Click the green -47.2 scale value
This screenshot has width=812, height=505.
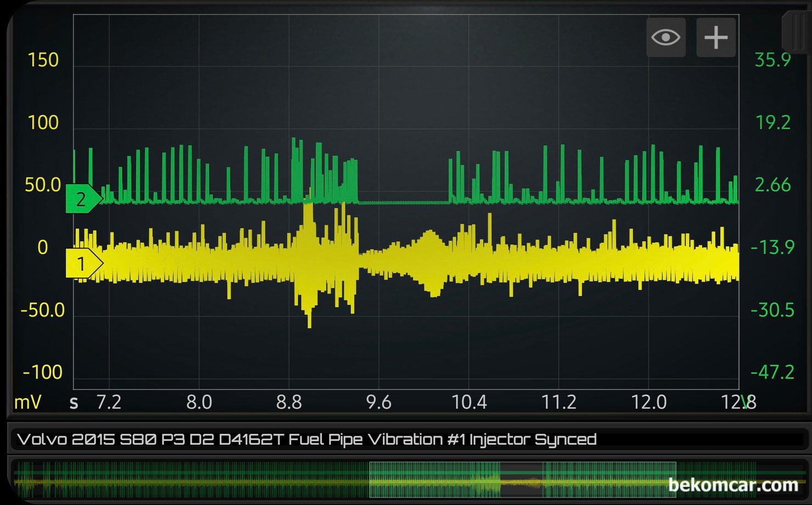coord(772,372)
